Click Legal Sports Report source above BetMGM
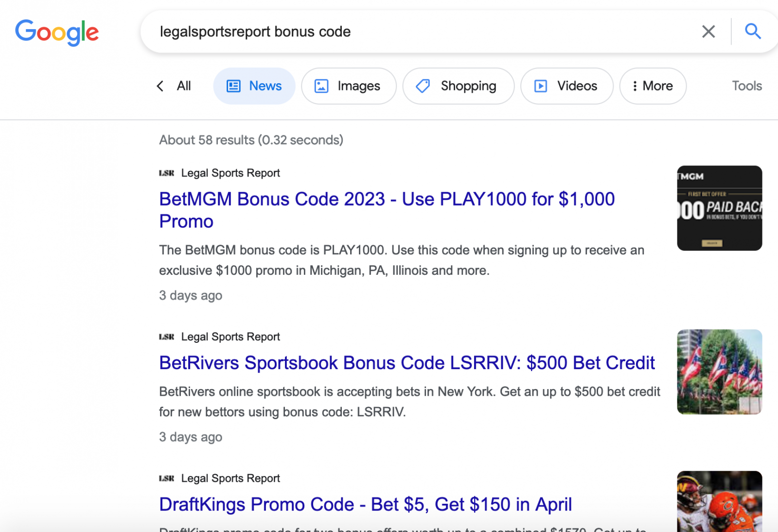Screen dimensions: 778x532 (x=230, y=173)
